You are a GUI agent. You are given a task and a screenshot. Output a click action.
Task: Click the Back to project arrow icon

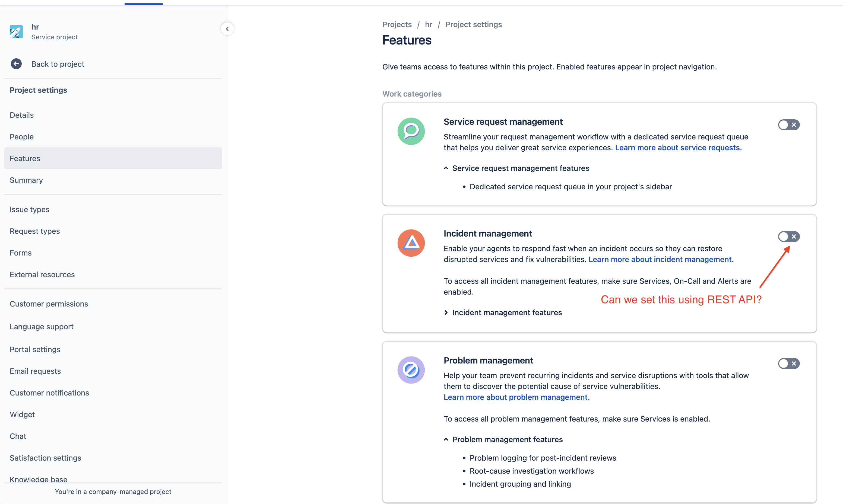(16, 64)
